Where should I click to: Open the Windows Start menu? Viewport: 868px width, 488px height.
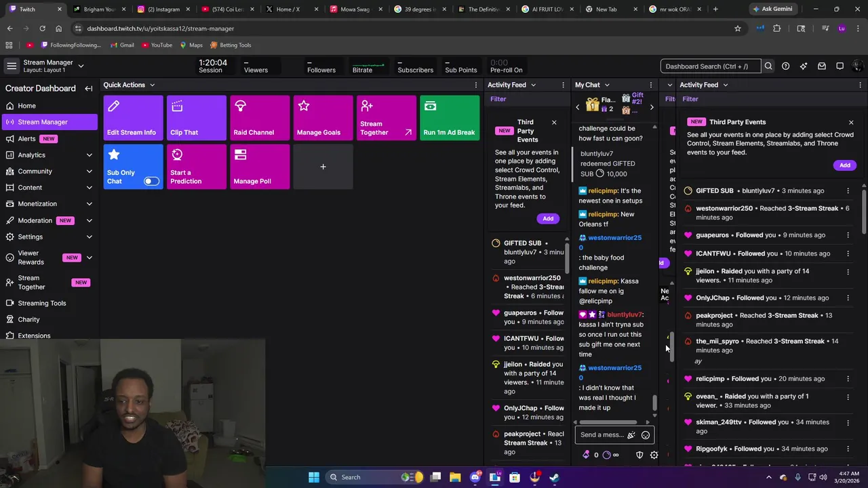click(x=314, y=477)
